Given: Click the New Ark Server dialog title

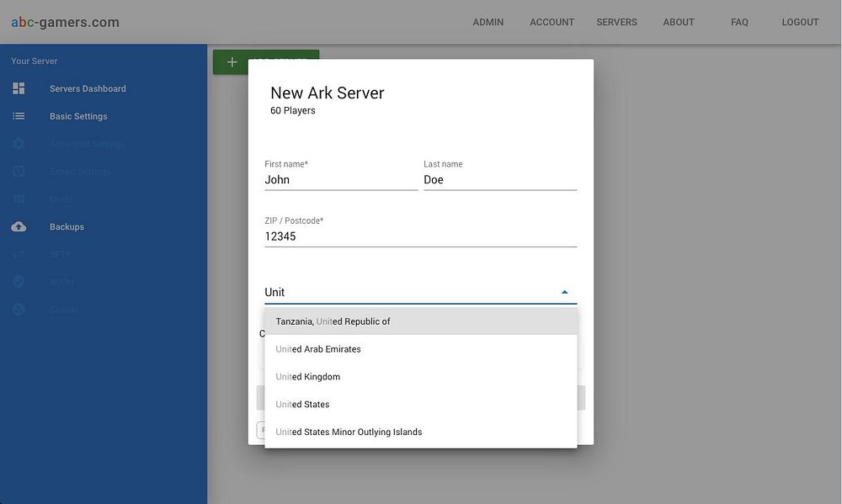Looking at the screenshot, I should 327,93.
